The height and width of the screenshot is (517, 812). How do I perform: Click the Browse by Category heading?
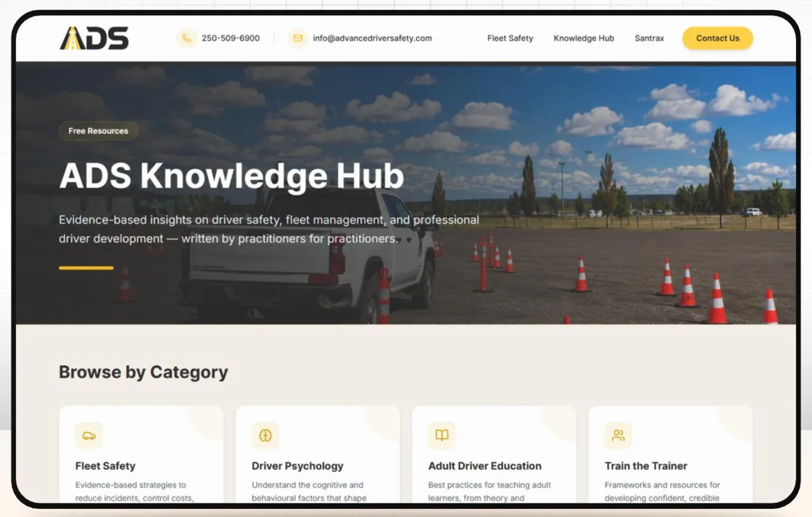tap(143, 372)
